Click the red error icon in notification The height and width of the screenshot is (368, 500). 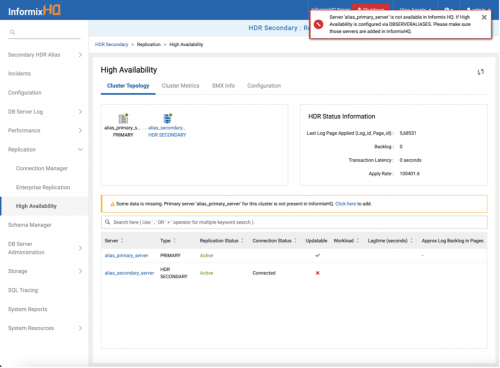319,24
